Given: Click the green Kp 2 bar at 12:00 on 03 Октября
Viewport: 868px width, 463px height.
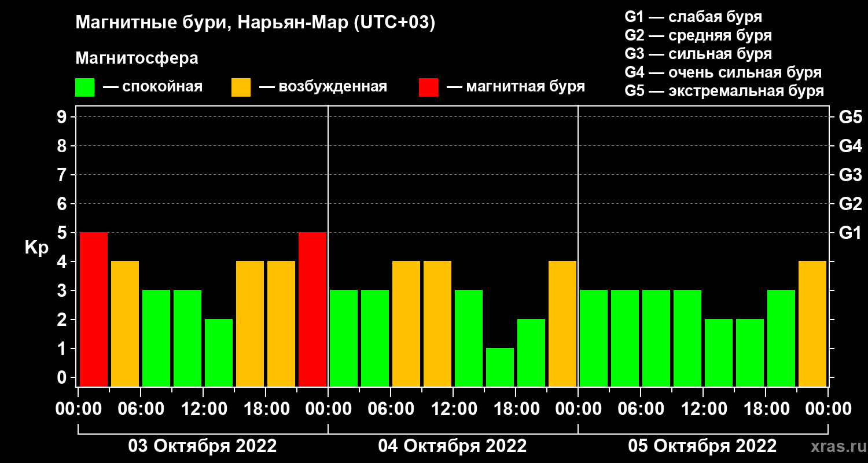Looking at the screenshot, I should 219,352.
